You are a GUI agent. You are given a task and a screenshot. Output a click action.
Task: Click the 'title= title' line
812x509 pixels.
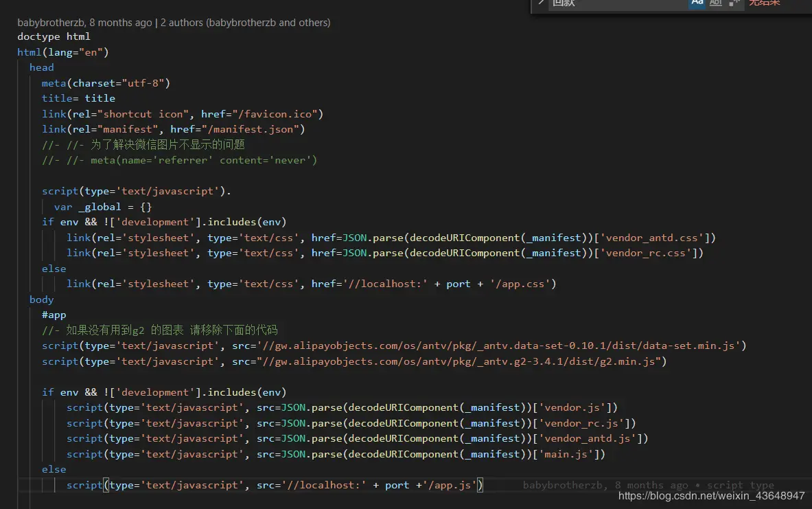click(x=79, y=98)
